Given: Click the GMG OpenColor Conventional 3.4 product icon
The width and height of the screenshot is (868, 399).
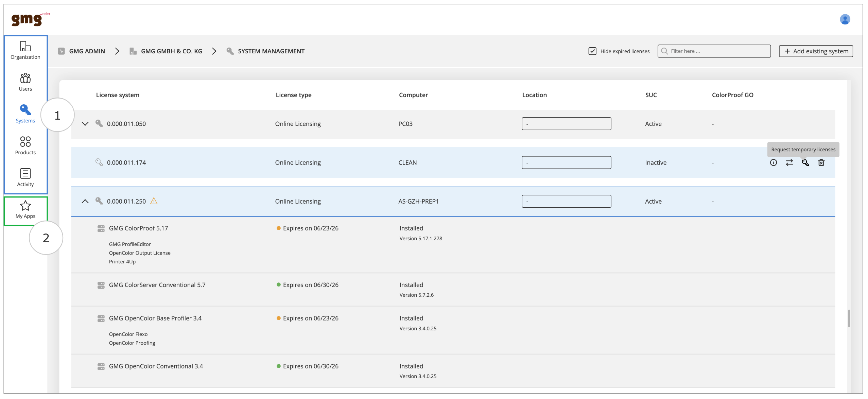Looking at the screenshot, I should point(101,367).
